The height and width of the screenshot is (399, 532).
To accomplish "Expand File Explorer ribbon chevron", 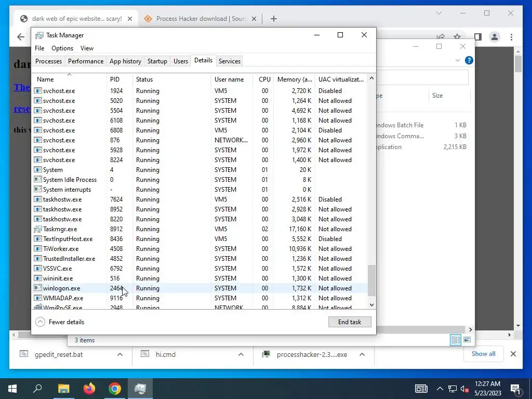I will click(457, 60).
